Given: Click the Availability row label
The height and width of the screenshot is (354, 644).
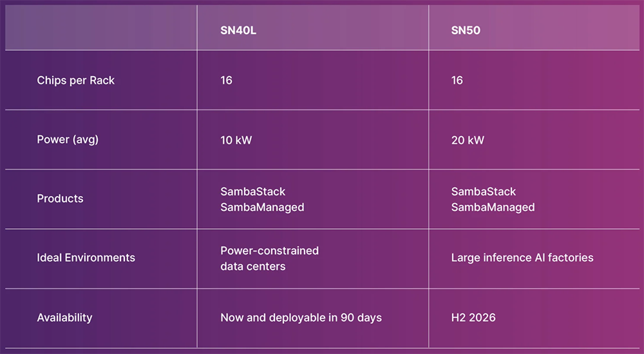Looking at the screenshot, I should pyautogui.click(x=64, y=317).
